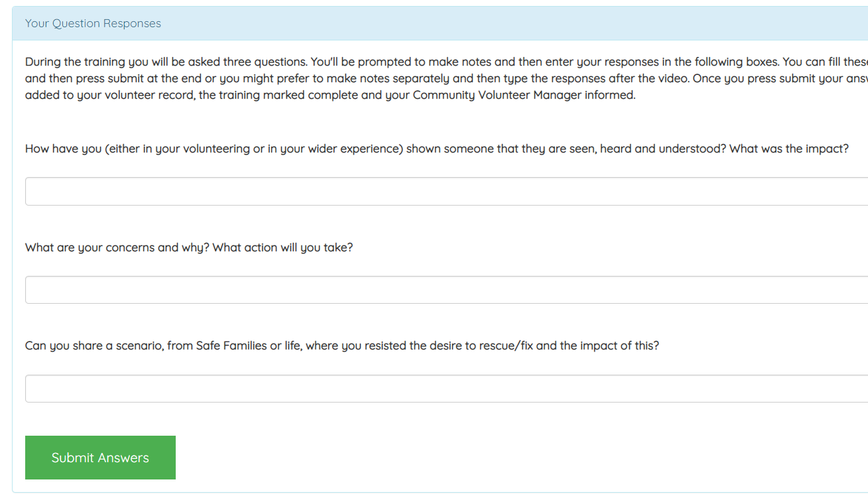868x504 pixels.
Task: Click the 'What are your concerns and why?' text
Action: (117, 247)
